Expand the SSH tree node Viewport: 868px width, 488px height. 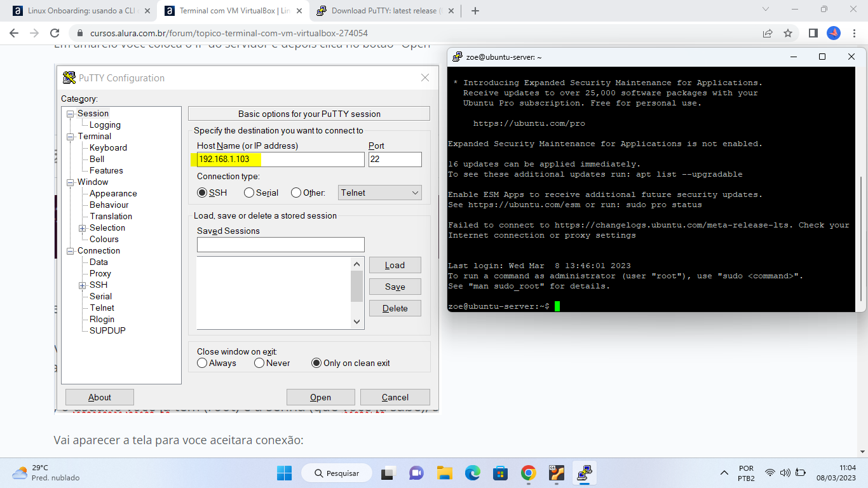(x=83, y=285)
